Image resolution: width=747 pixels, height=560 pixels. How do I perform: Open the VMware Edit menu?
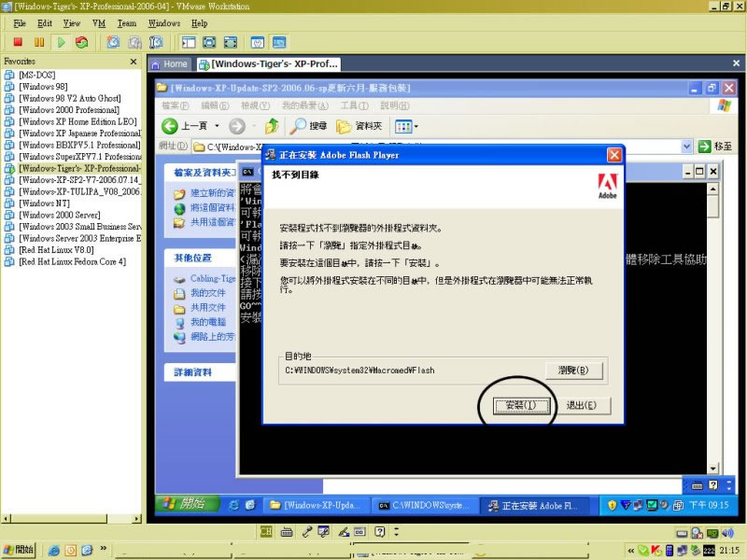[x=45, y=23]
